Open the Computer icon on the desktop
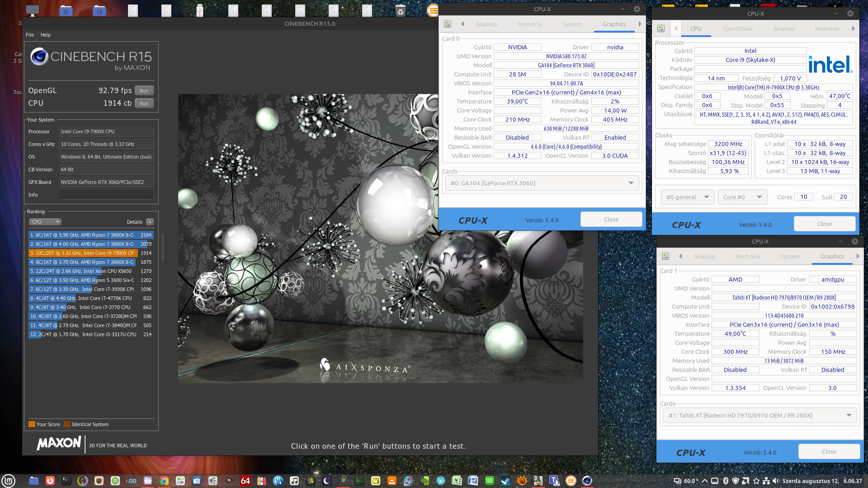The width and height of the screenshot is (868, 488). coord(33,10)
